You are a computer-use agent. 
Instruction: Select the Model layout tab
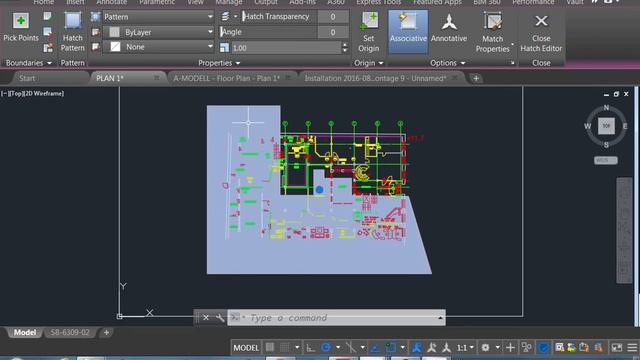(x=25, y=332)
